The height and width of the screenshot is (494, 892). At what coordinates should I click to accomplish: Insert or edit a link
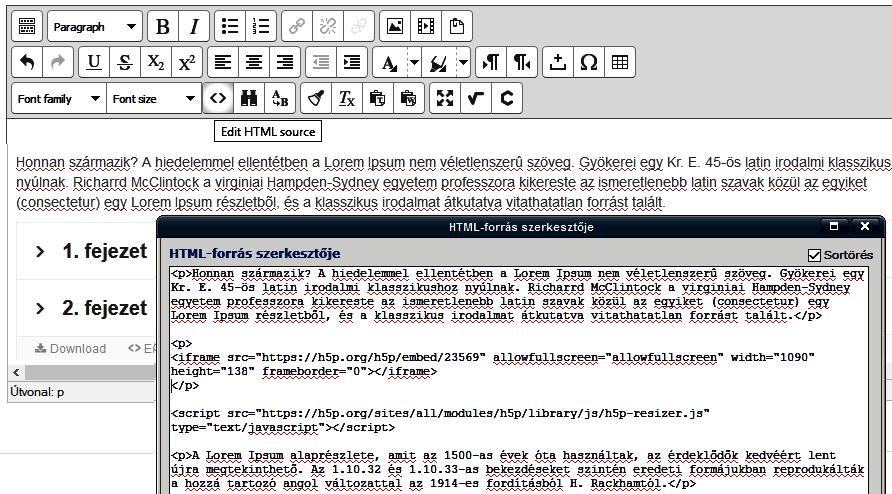pos(297,26)
